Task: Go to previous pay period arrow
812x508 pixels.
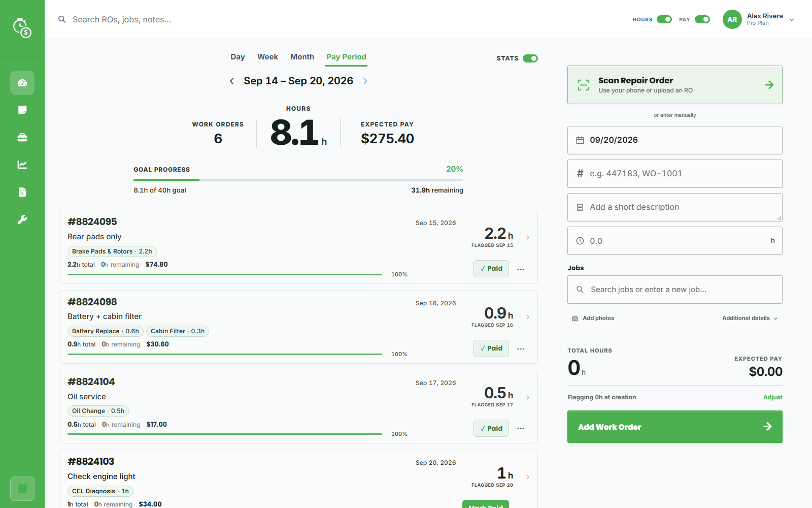Action: 231,81
